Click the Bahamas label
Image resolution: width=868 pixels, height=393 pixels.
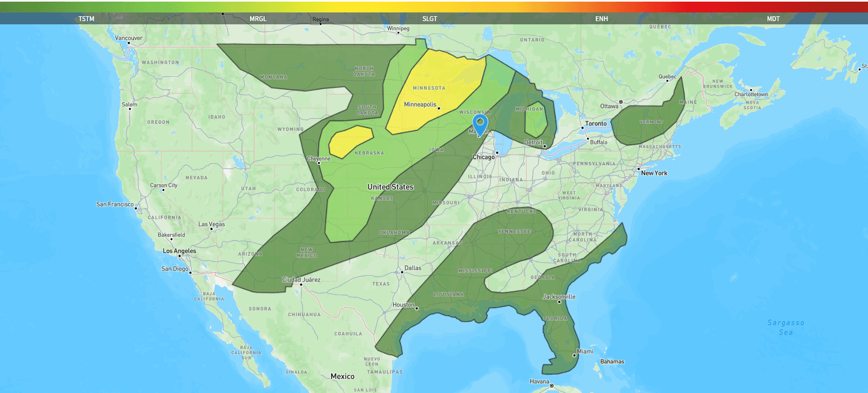613,362
